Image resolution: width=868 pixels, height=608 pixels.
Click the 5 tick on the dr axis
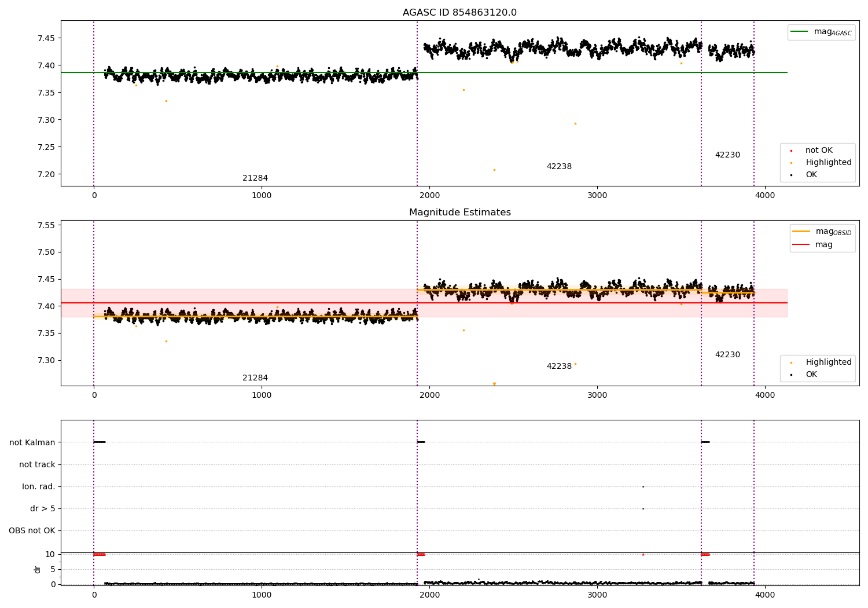click(x=53, y=569)
